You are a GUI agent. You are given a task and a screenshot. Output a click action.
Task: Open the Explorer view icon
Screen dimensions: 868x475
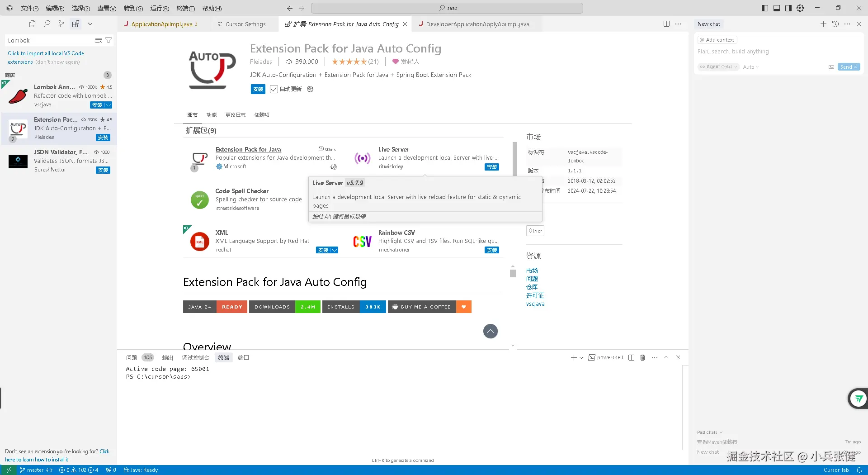pyautogui.click(x=32, y=24)
